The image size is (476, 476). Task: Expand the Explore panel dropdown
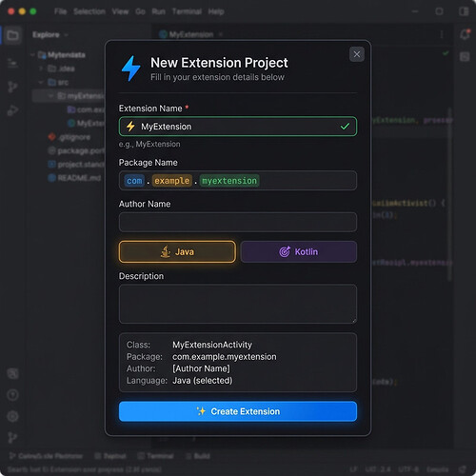pyautogui.click(x=66, y=35)
